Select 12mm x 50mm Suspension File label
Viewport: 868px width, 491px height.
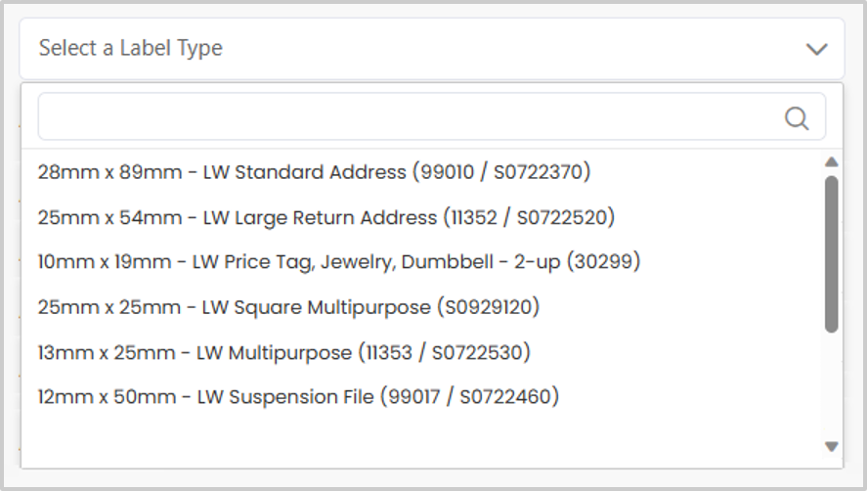(298, 397)
